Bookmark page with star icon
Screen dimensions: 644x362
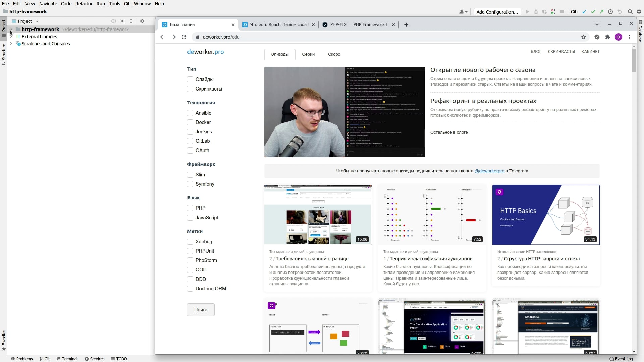coord(584,37)
